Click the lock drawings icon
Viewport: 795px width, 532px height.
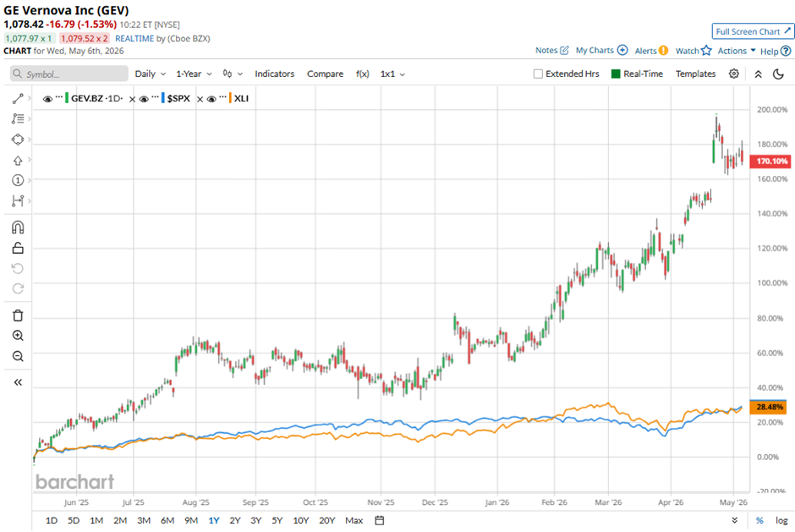[18, 248]
